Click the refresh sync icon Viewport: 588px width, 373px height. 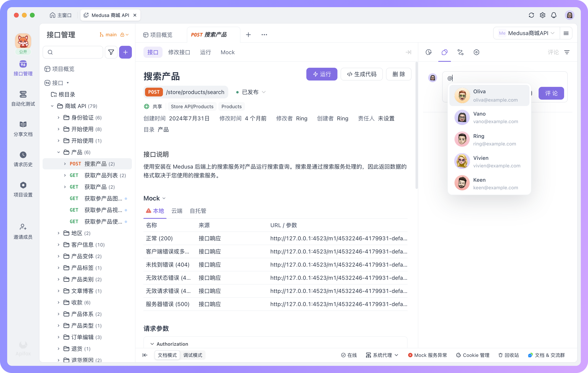(531, 15)
